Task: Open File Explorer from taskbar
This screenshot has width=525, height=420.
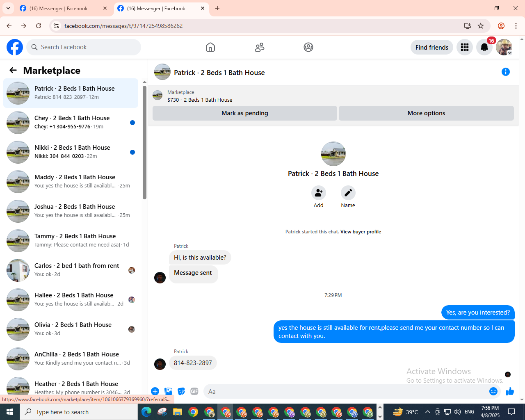Action: click(177, 412)
